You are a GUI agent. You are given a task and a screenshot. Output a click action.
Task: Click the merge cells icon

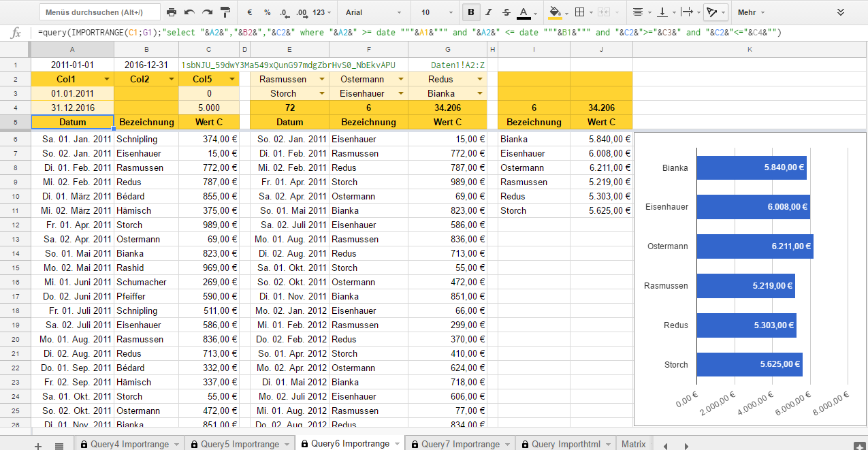point(602,12)
